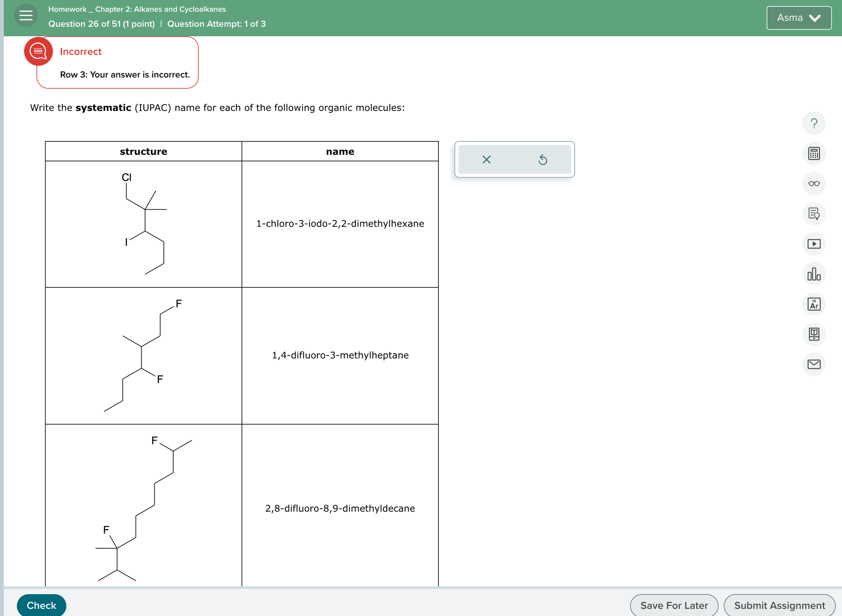Open the ebook textbook resource
Viewport: 842px width, 616px height.
(x=814, y=334)
